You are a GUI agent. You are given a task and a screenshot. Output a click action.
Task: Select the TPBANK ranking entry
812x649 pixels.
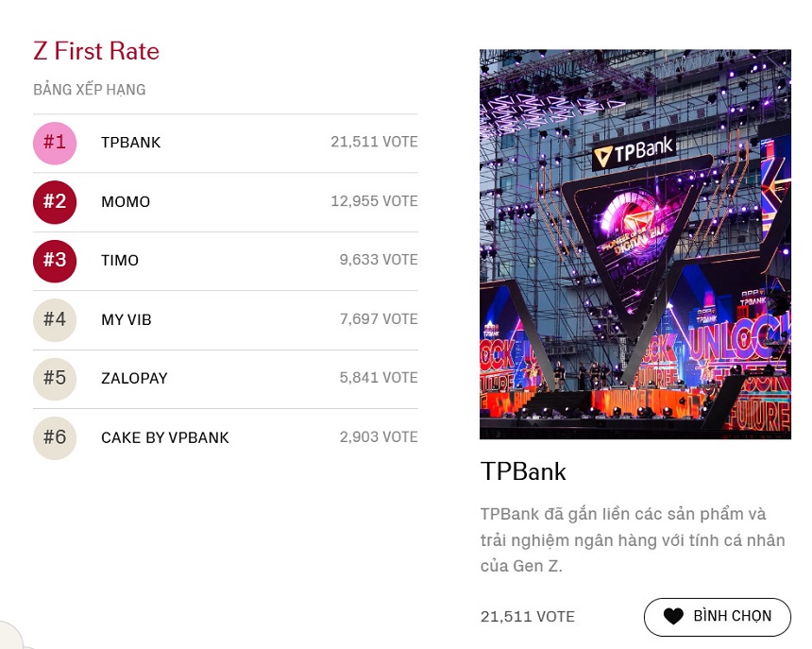coord(226,143)
